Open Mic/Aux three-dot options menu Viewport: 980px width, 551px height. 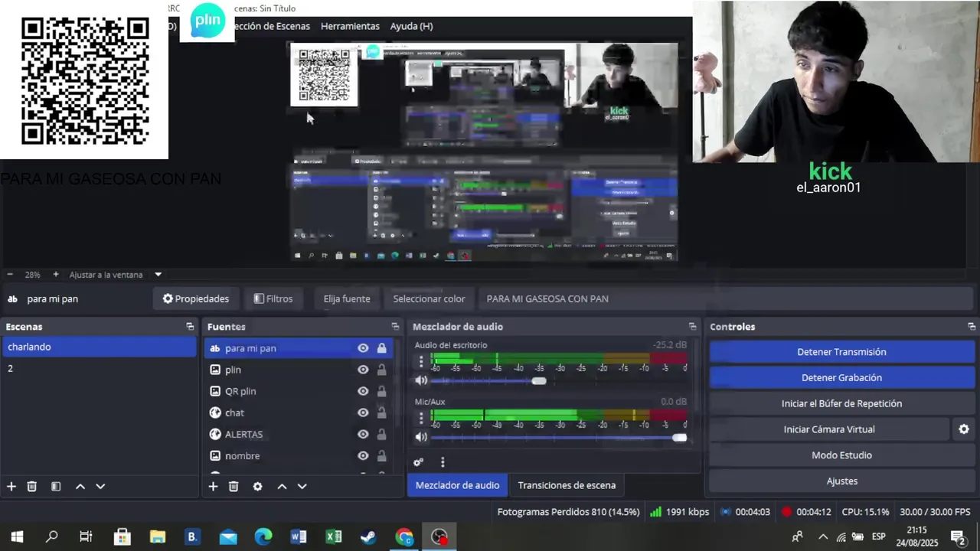pos(420,418)
